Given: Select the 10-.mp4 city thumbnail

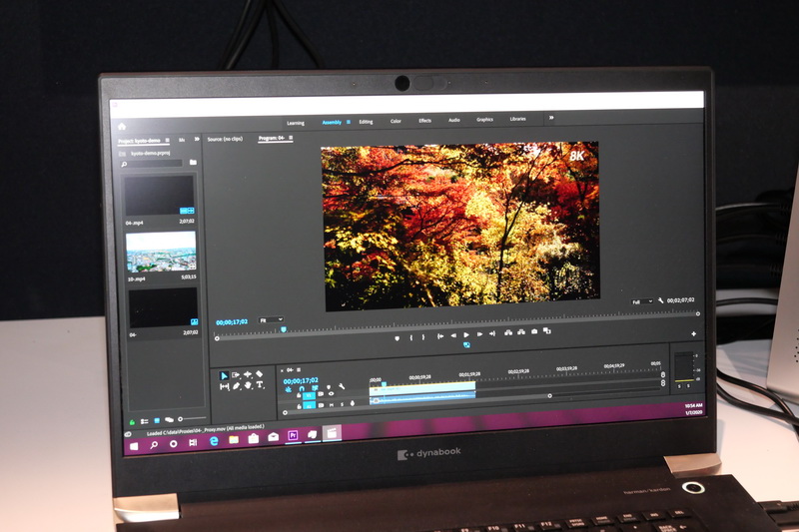Looking at the screenshot, I should [161, 252].
